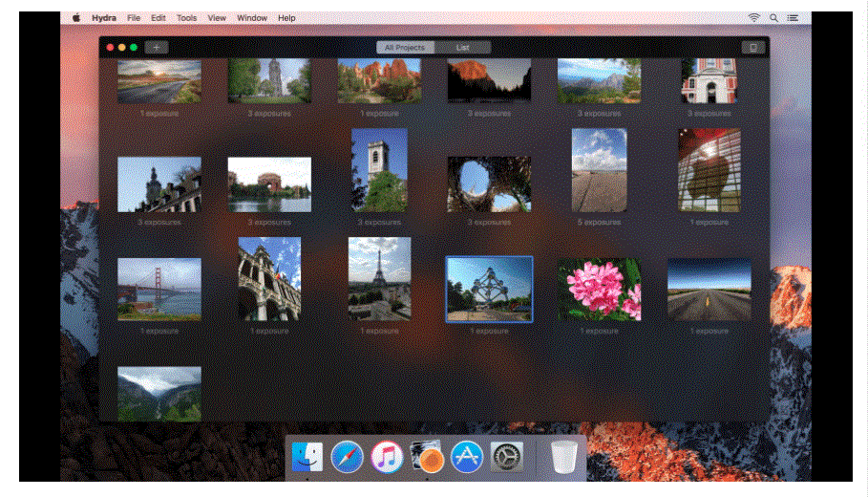Switch to the List tab
Viewport: 868px width, 497px height.
[x=463, y=48]
